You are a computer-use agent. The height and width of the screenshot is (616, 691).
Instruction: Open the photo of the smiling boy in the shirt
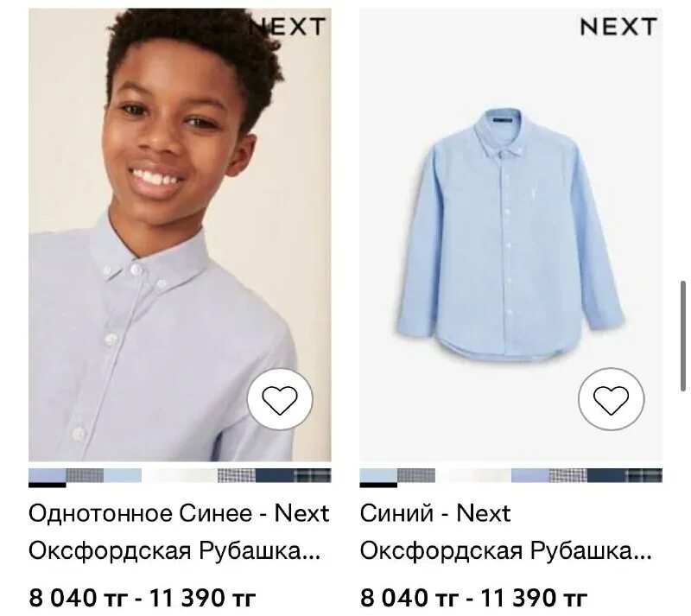coord(180,235)
